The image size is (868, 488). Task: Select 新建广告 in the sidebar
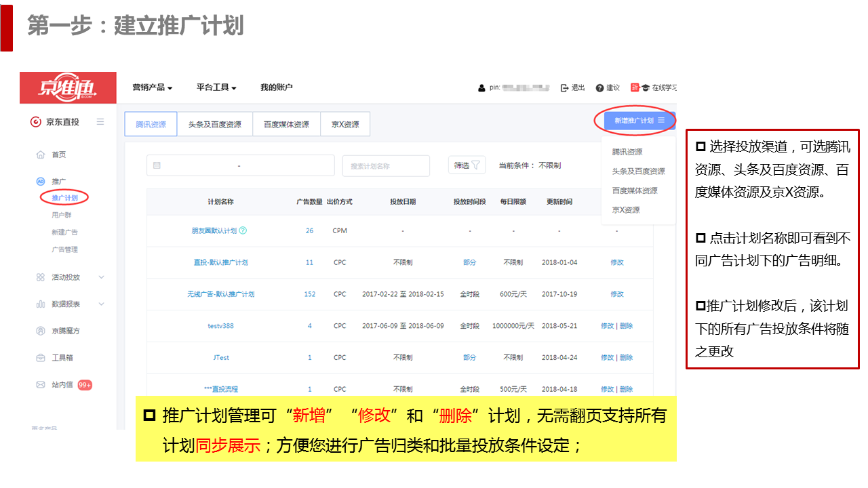point(65,232)
